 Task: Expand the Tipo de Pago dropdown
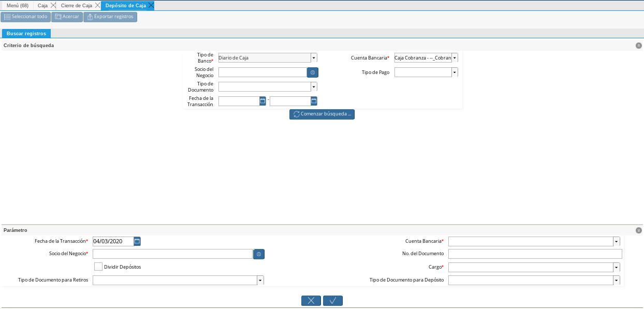pos(455,72)
